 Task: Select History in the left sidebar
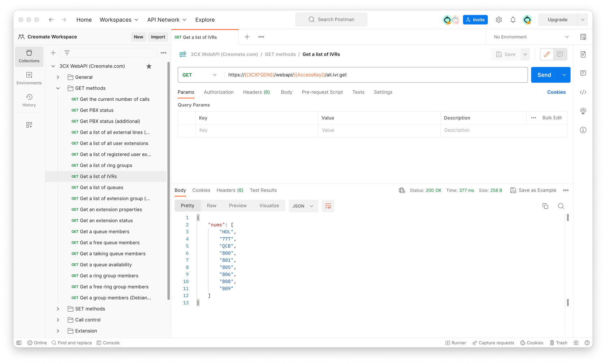pos(29,100)
